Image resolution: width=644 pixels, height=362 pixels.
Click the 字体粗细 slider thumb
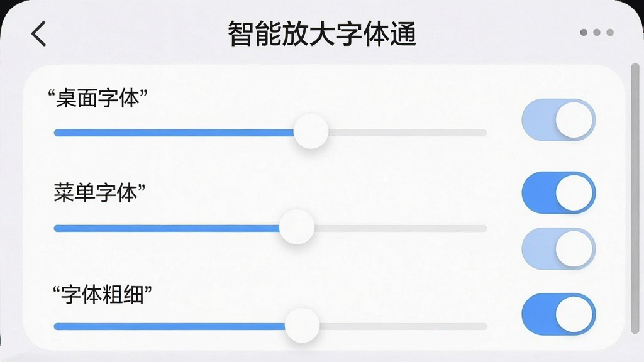tap(303, 325)
